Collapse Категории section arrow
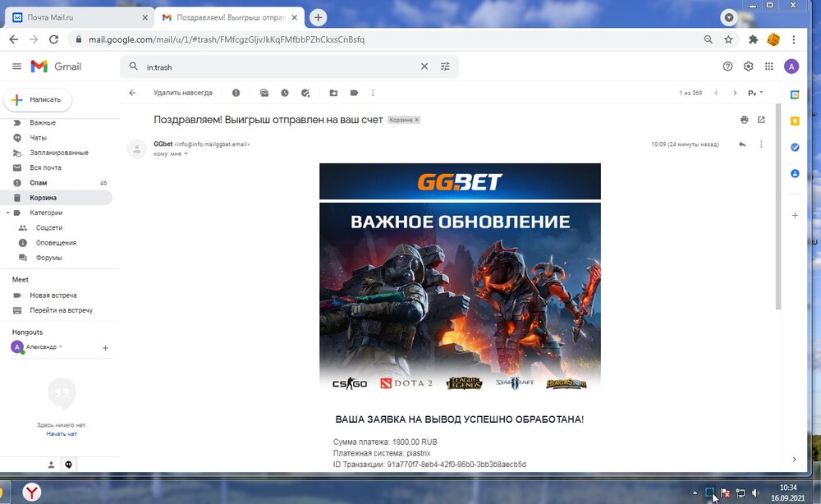 click(x=7, y=213)
